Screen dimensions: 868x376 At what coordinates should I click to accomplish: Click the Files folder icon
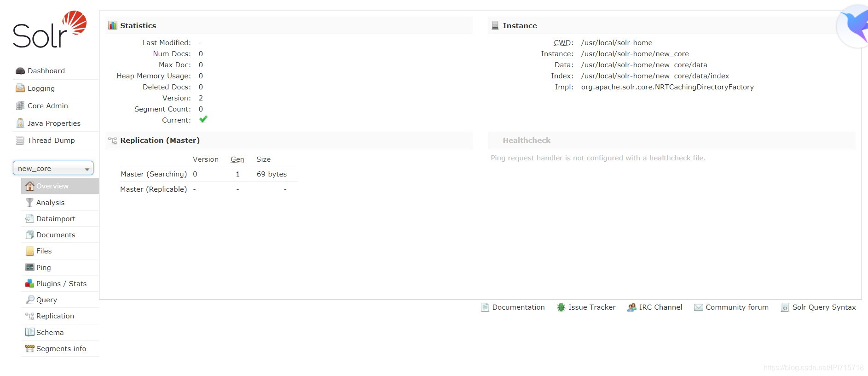point(30,251)
